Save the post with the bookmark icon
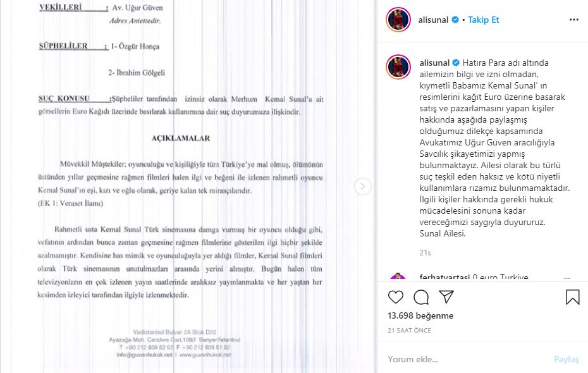 click(x=573, y=297)
